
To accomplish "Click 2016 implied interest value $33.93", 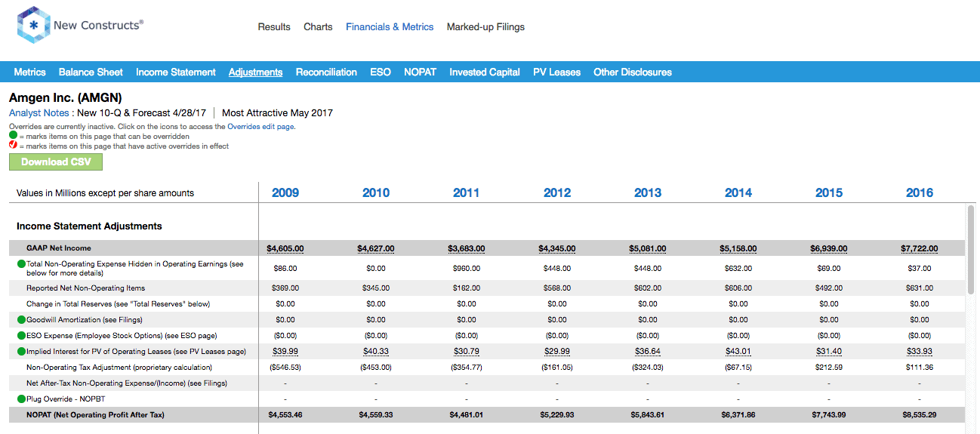I will tap(920, 351).
